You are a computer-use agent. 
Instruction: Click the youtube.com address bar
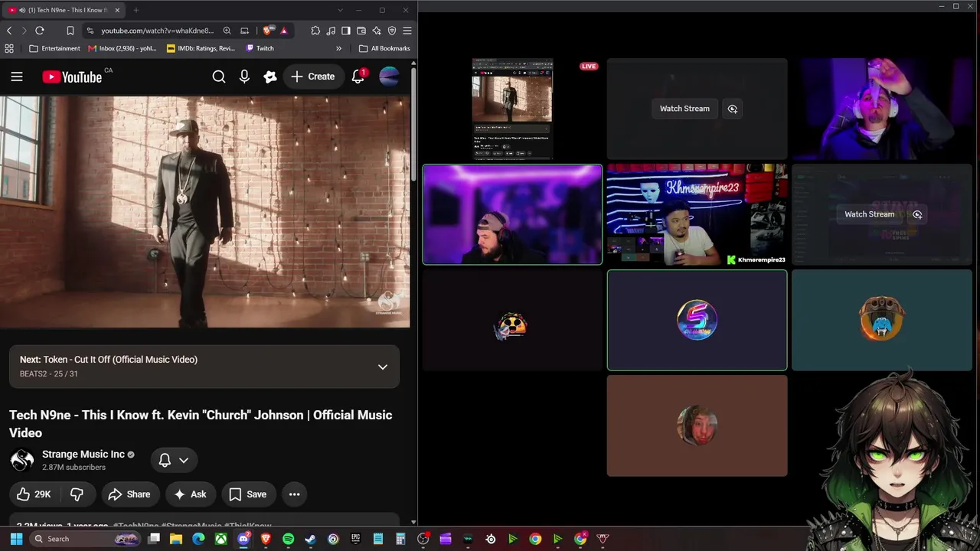pyautogui.click(x=158, y=31)
